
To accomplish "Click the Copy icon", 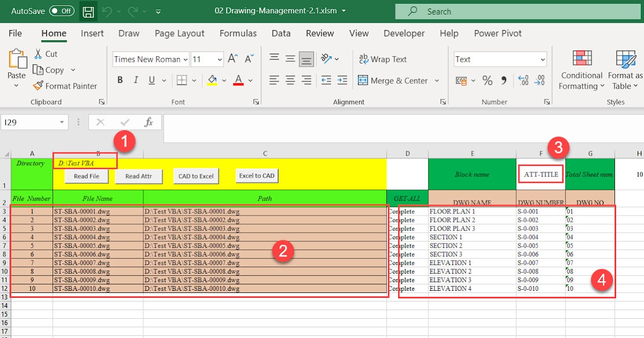I will (x=49, y=70).
